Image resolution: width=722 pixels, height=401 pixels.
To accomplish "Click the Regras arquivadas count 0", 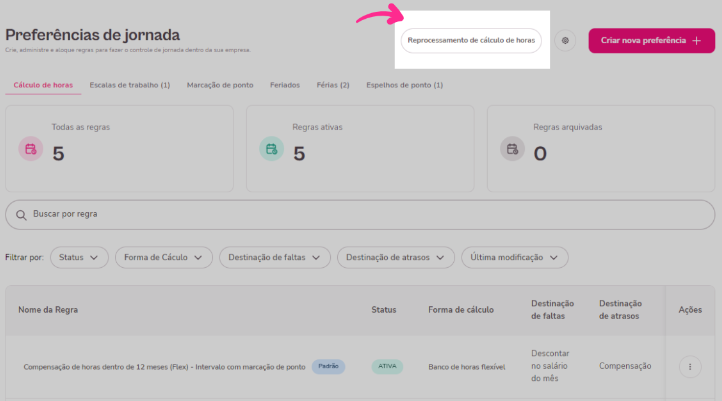I will pos(540,154).
